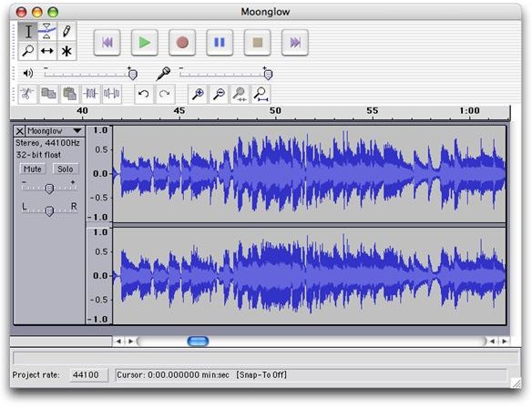Click the green Play button

point(145,43)
